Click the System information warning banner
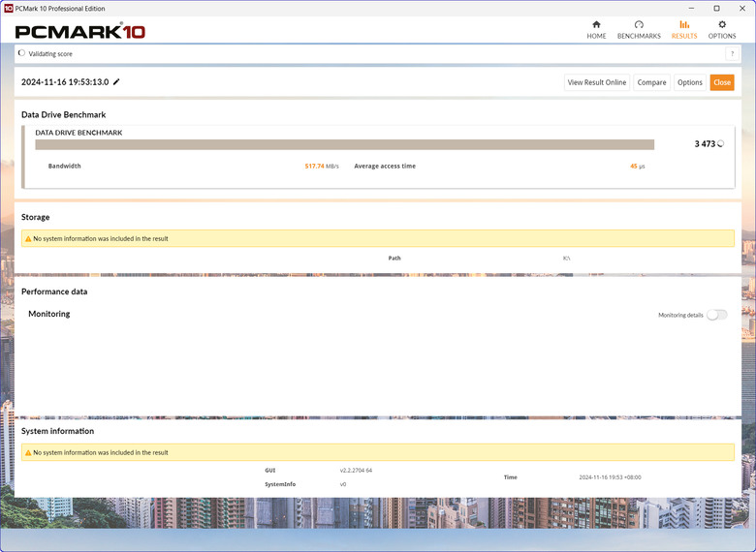 (378, 452)
